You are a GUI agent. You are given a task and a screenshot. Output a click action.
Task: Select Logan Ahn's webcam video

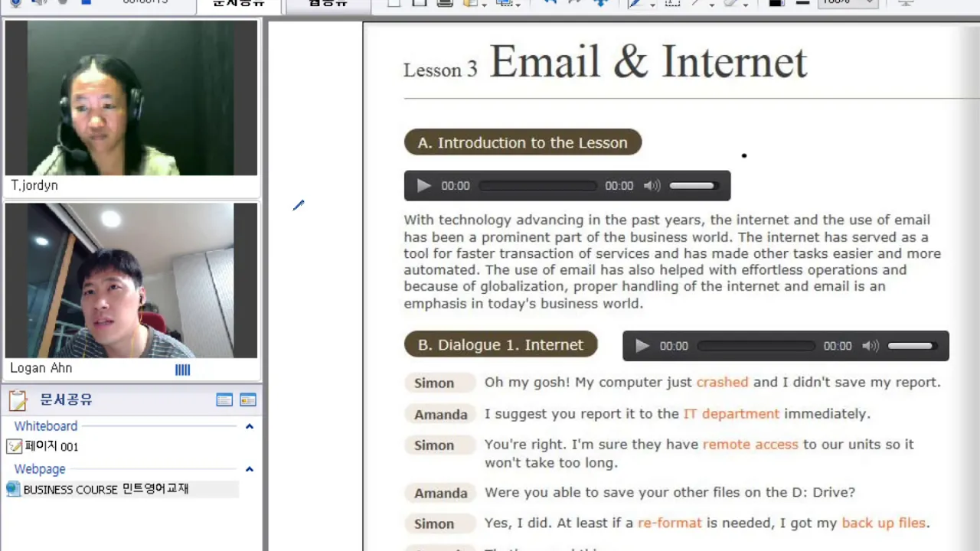(131, 280)
